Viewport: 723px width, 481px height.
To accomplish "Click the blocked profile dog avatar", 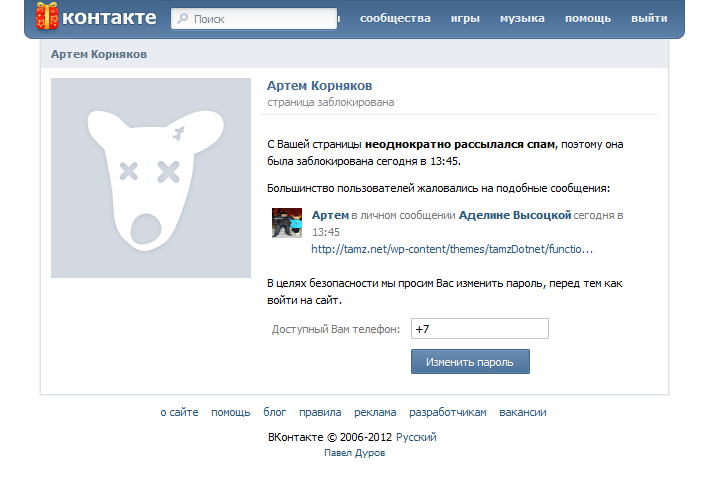I will (151, 178).
